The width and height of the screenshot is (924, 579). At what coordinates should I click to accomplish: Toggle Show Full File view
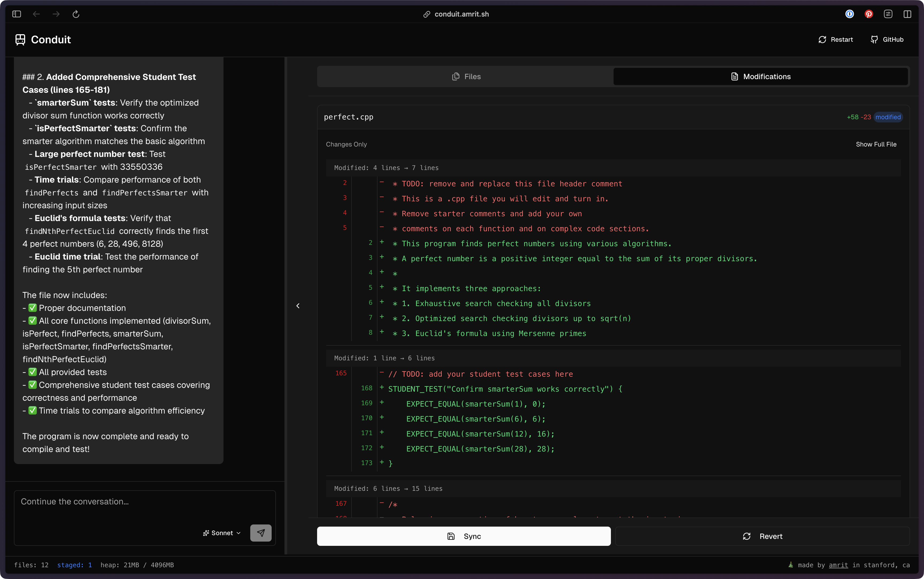tap(876, 144)
